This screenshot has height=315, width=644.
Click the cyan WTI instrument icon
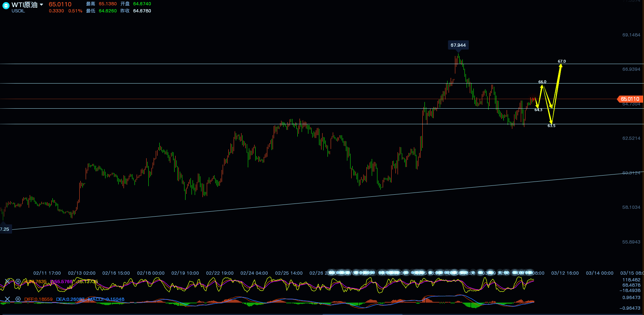tap(6, 6)
